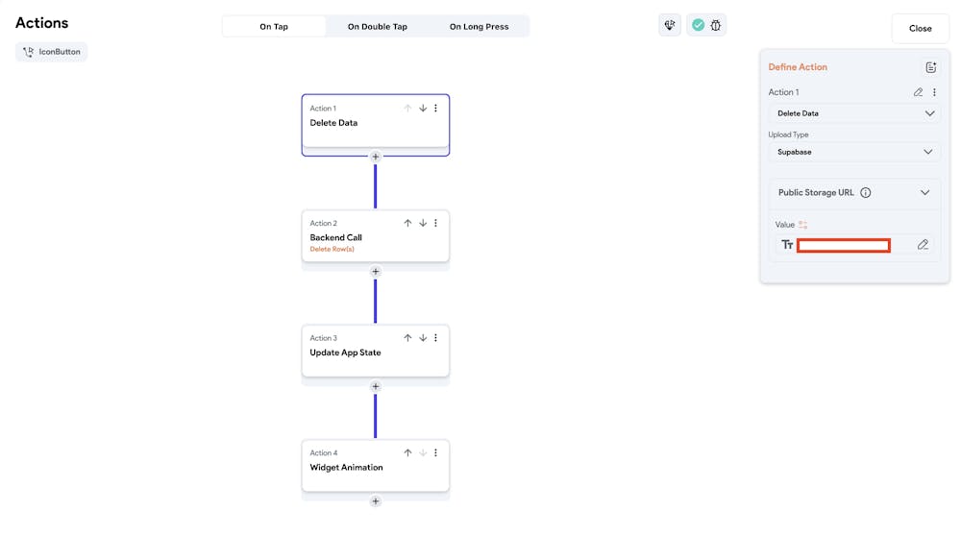Move Action 1 Delete Data down

pos(423,109)
